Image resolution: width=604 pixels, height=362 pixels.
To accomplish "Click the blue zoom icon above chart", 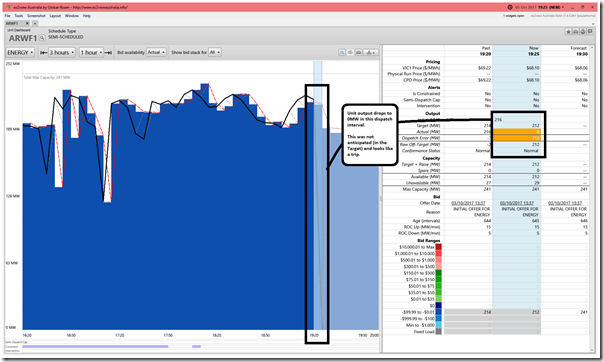I will 342,52.
